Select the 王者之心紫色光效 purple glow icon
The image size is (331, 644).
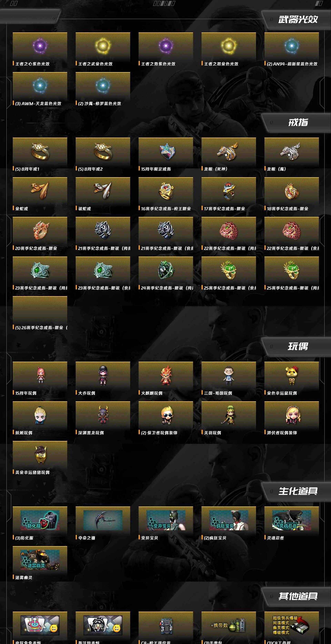40,46
